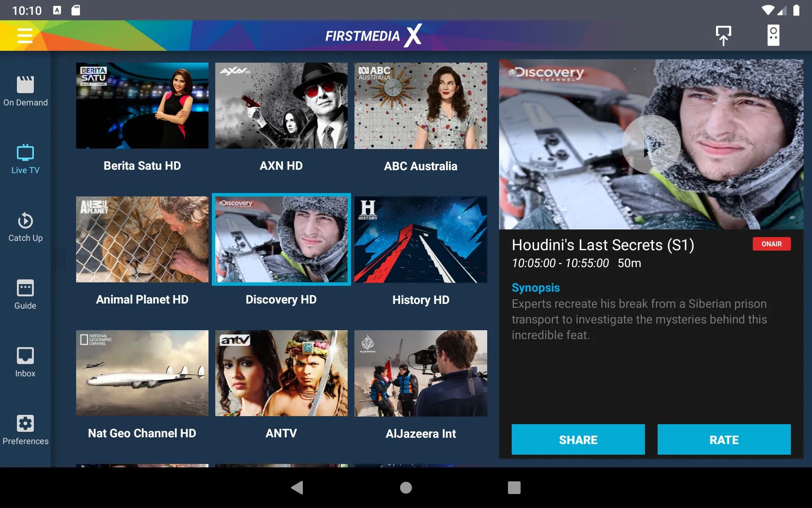Toggle the ONAIR status badge
The image size is (812, 508).
pyautogui.click(x=772, y=244)
